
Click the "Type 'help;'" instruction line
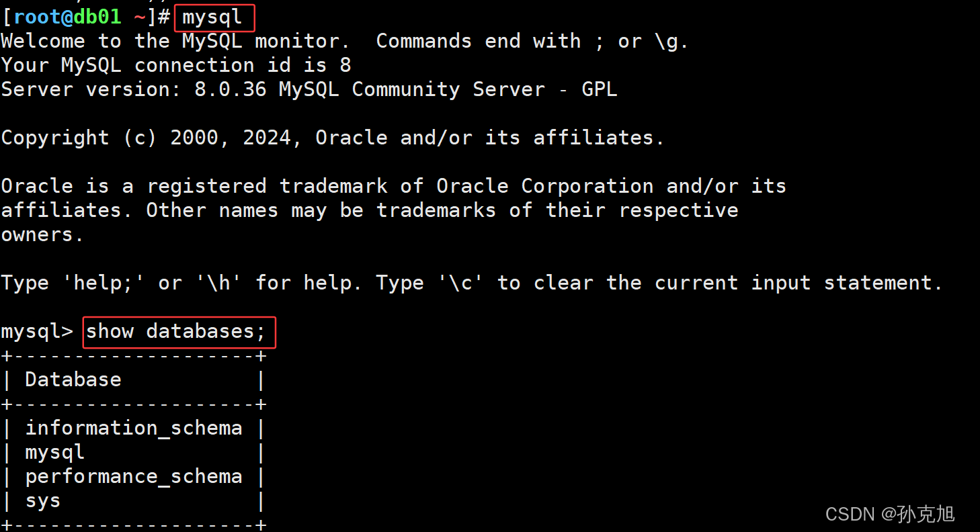(x=472, y=283)
